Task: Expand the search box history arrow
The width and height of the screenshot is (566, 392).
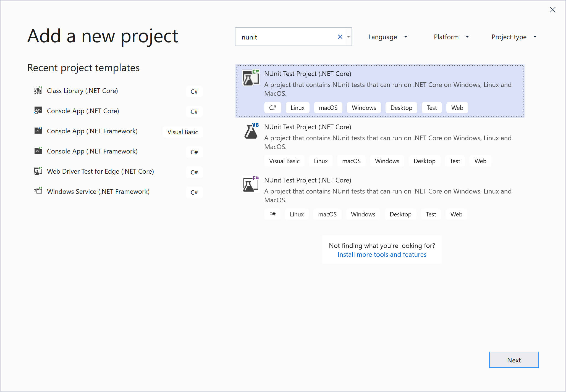Action: pyautogui.click(x=348, y=37)
